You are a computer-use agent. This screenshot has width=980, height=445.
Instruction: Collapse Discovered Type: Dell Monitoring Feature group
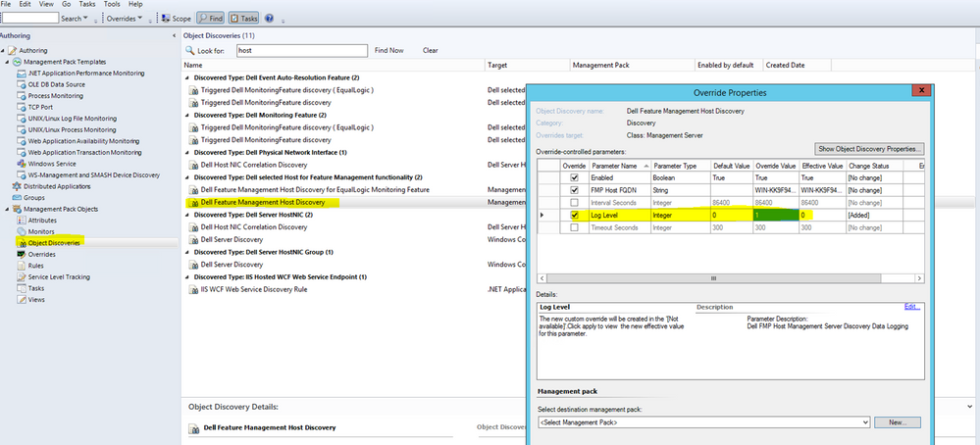pos(188,116)
